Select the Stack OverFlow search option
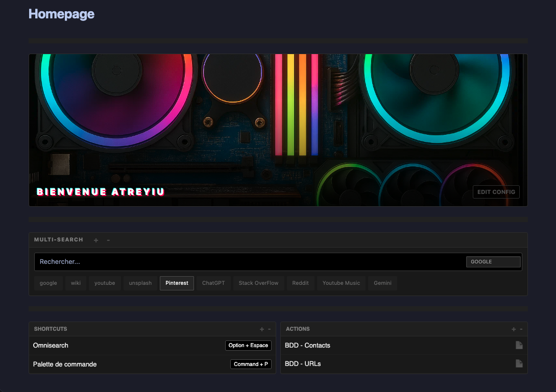 [258, 283]
